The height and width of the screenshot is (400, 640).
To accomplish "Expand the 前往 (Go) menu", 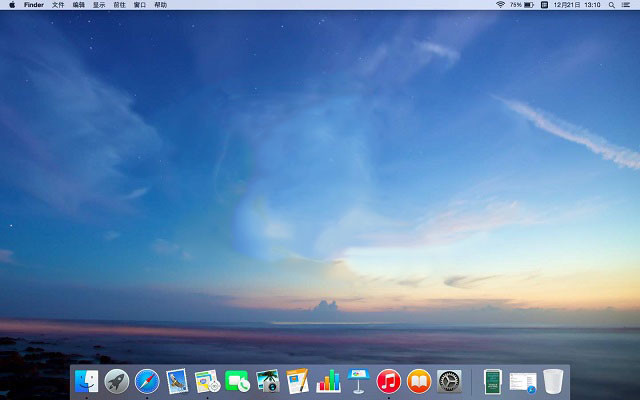I will [x=120, y=5].
